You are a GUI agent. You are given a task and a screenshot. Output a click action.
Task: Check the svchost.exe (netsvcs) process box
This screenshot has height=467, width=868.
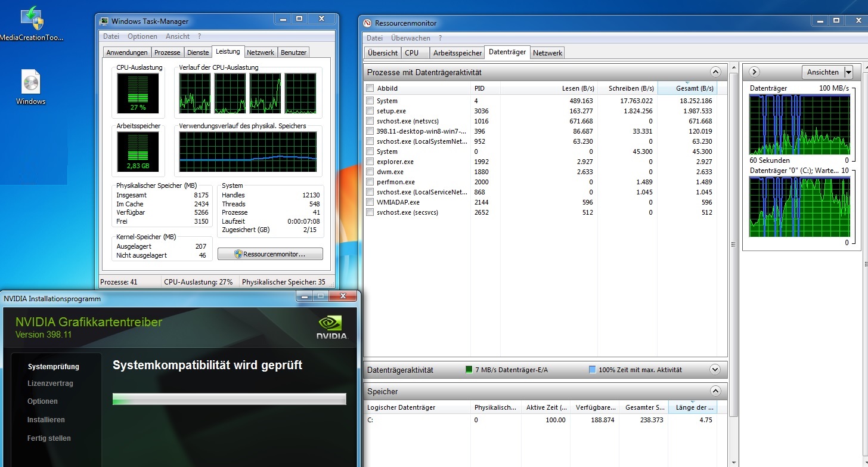pos(370,121)
